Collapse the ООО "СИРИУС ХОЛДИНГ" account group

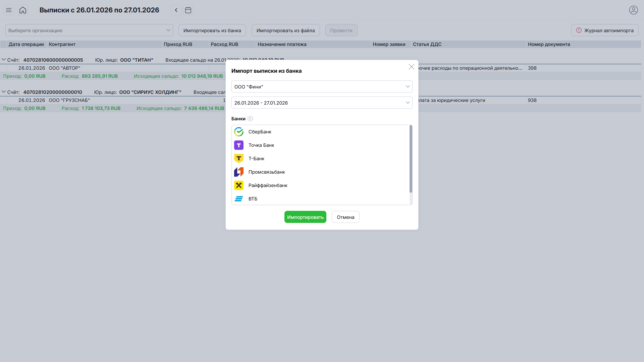tap(4, 92)
